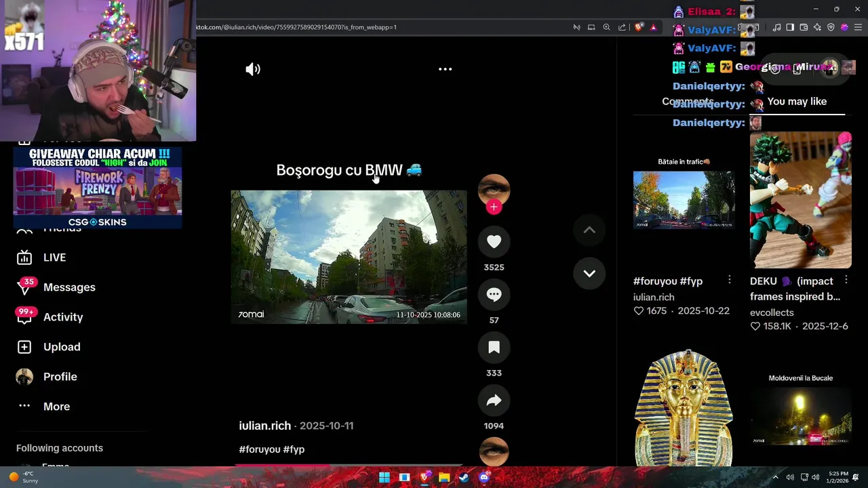Click the browser zoom magnifier icon

[x=606, y=27]
